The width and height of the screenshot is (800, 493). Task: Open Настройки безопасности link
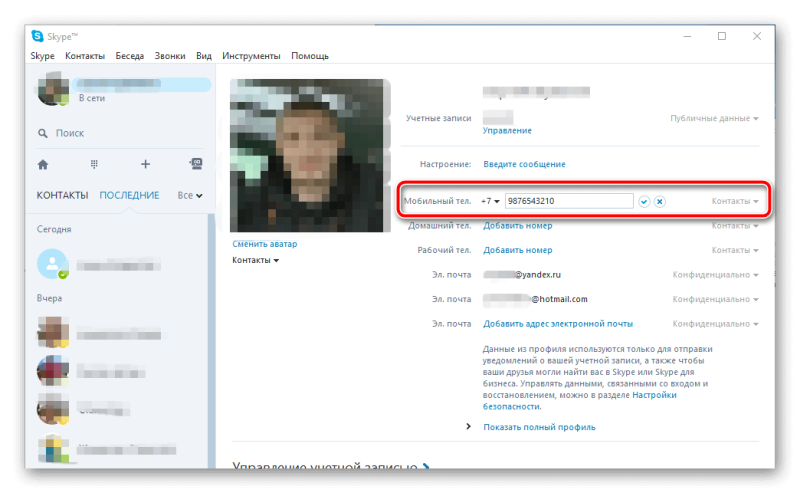click(580, 401)
